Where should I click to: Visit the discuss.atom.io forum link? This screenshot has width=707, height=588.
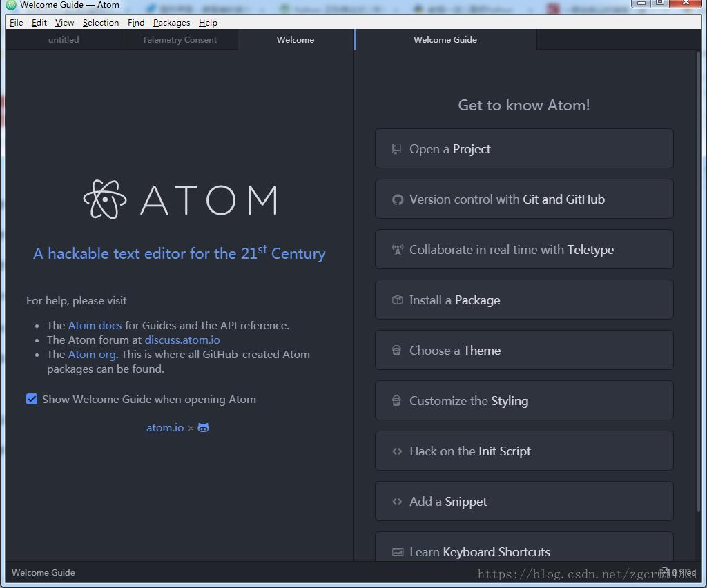pos(182,340)
